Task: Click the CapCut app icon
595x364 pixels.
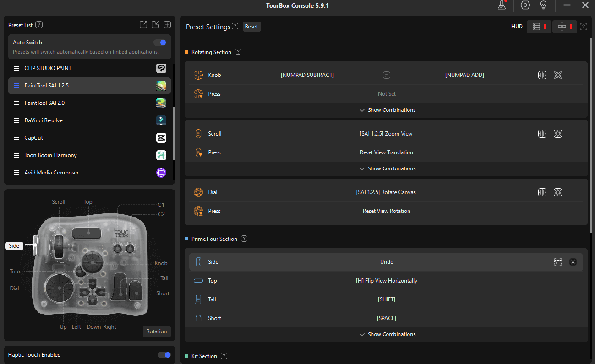Action: [x=161, y=138]
